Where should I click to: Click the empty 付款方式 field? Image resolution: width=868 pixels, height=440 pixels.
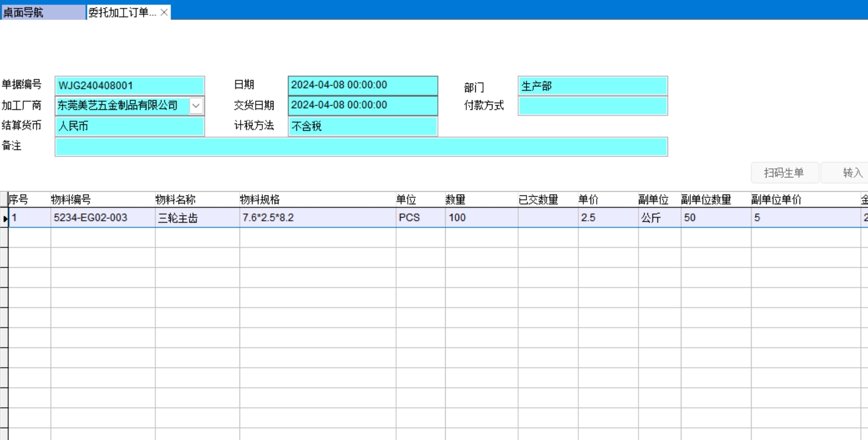coord(592,106)
